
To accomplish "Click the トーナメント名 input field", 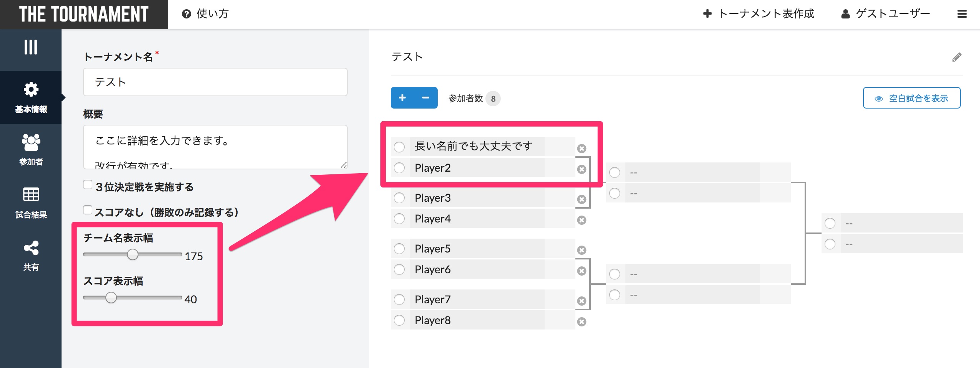I will (x=215, y=82).
